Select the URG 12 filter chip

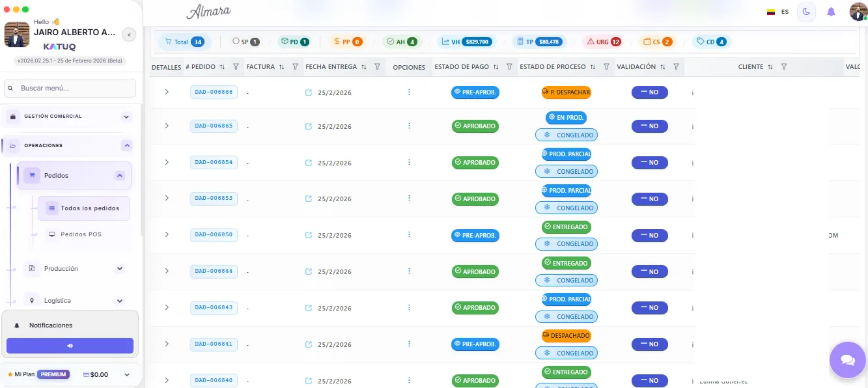604,42
